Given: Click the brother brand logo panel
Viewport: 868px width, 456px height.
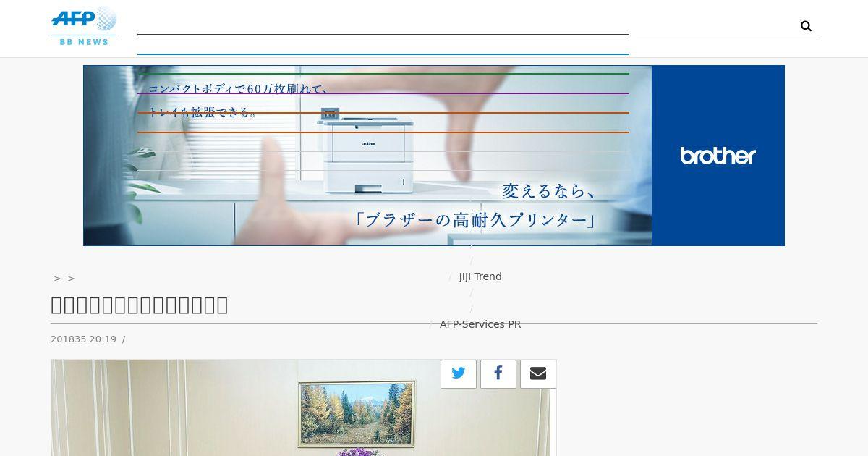Looking at the screenshot, I should (x=718, y=156).
